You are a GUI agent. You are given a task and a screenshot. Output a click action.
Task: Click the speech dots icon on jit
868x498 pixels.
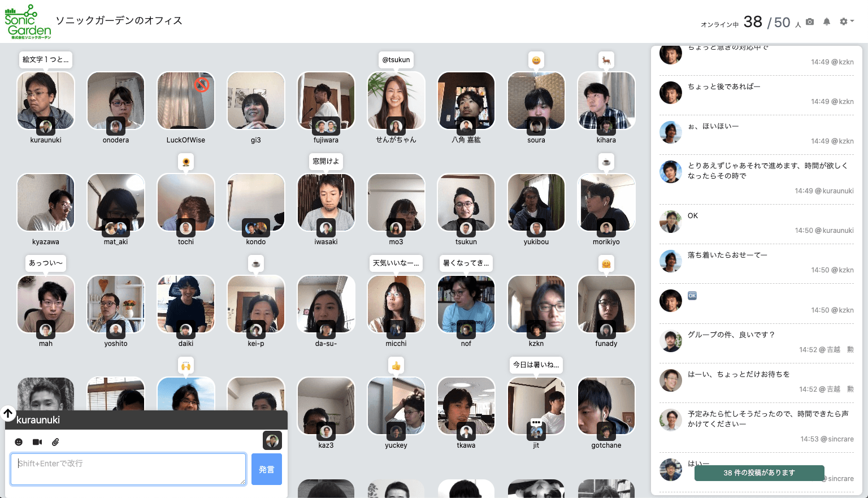(536, 422)
